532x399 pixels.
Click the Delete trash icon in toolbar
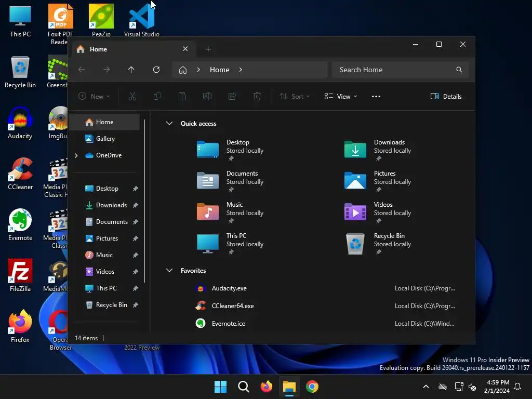click(257, 96)
